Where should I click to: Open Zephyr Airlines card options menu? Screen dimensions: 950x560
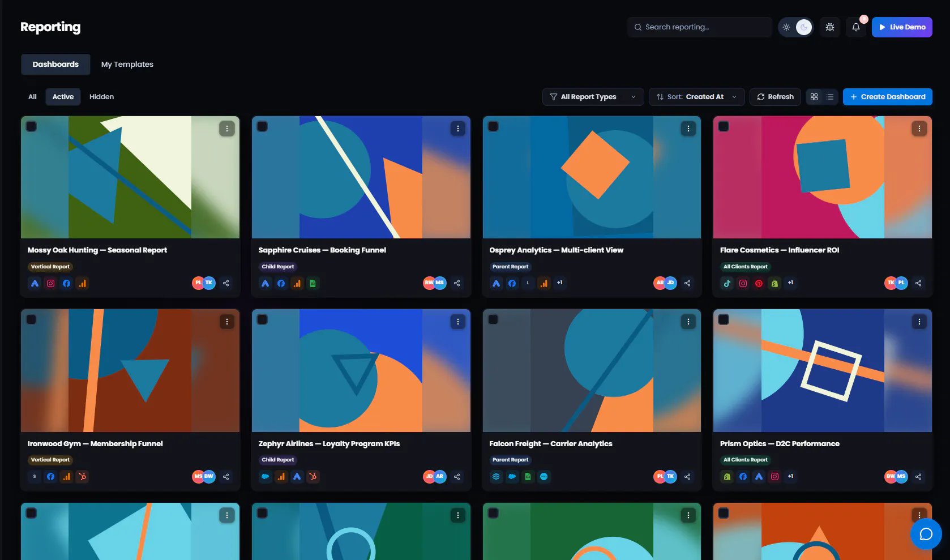tap(458, 322)
